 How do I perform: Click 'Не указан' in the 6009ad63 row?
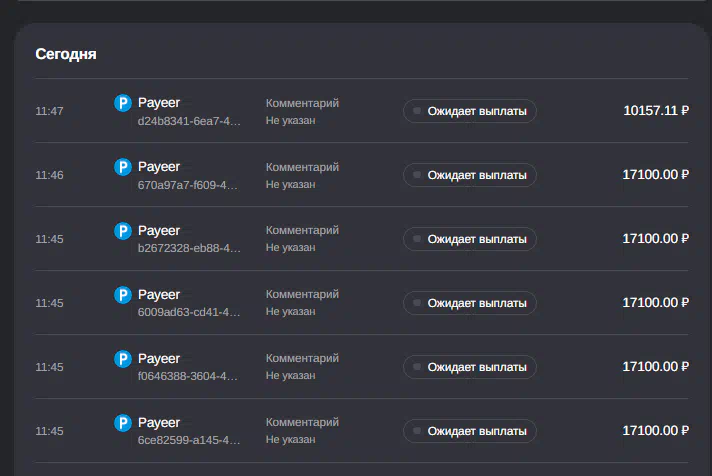click(291, 312)
